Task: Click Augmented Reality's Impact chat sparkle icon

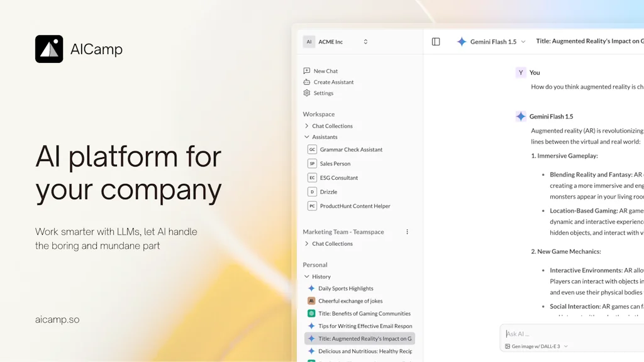Action: [x=311, y=339]
